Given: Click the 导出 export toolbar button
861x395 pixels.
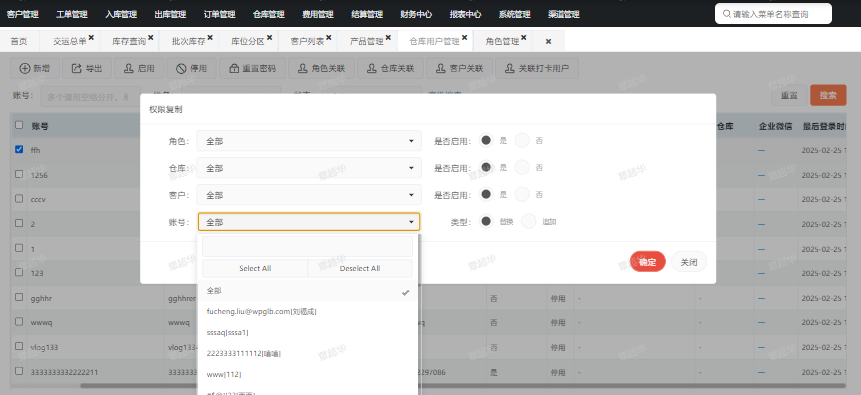Looking at the screenshot, I should coord(87,69).
